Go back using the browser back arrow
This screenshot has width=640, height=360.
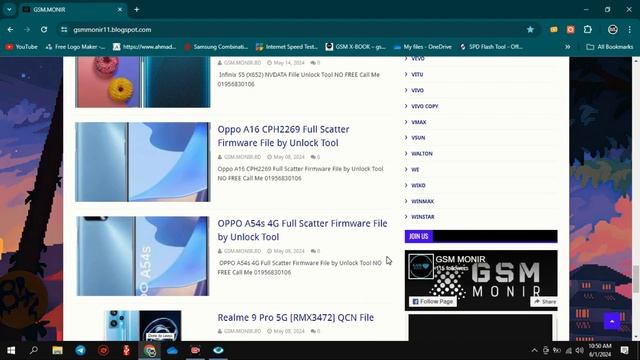click(10, 29)
